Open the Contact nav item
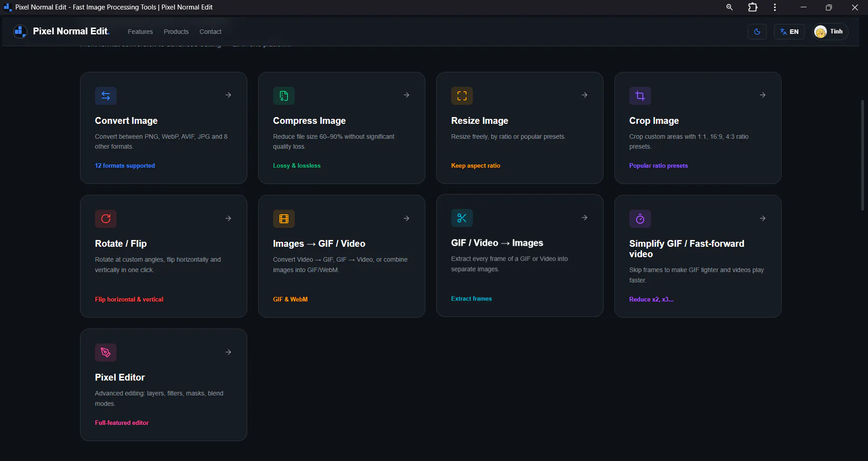The image size is (868, 461). click(x=210, y=32)
